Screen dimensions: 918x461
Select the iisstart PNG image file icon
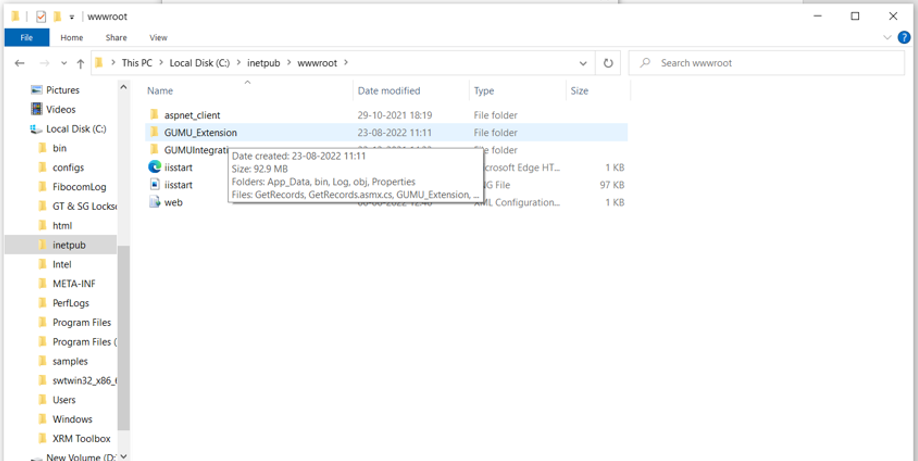click(154, 185)
